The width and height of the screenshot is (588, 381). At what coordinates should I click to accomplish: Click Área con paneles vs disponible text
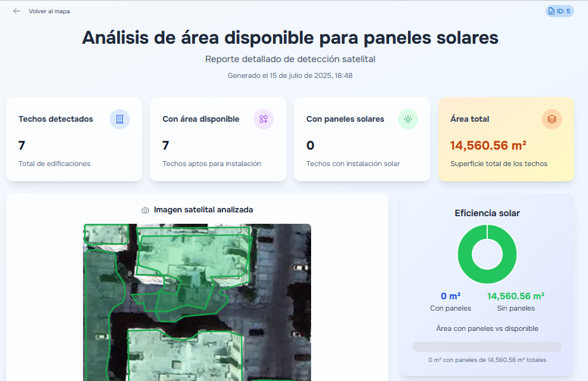(487, 328)
